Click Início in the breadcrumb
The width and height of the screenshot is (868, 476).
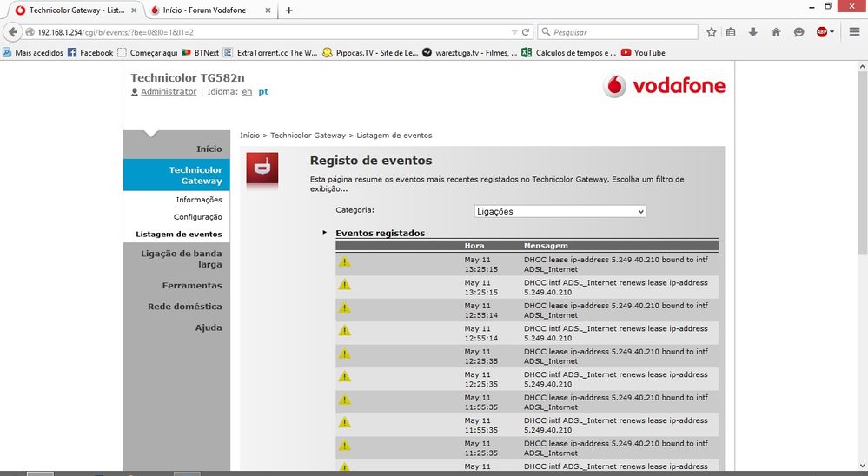tap(249, 135)
